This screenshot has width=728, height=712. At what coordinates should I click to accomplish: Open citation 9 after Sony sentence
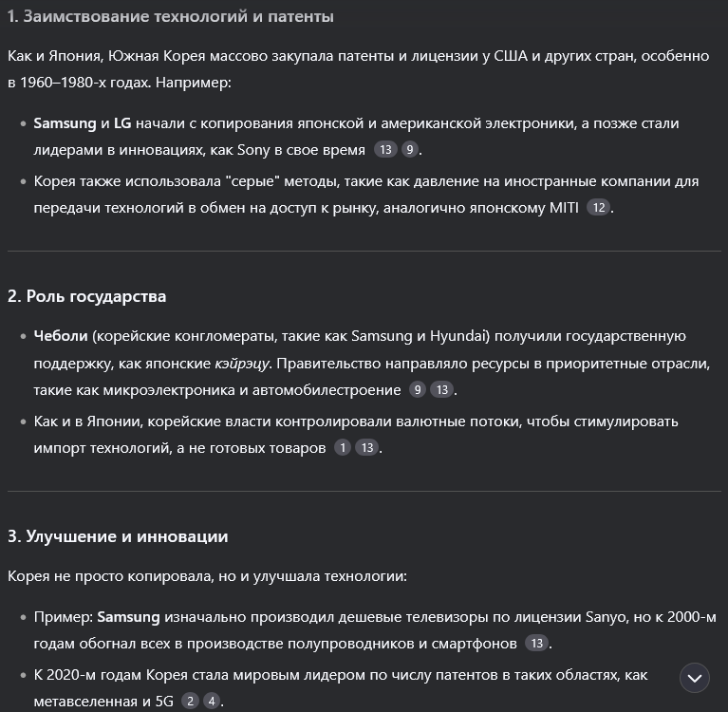click(409, 150)
